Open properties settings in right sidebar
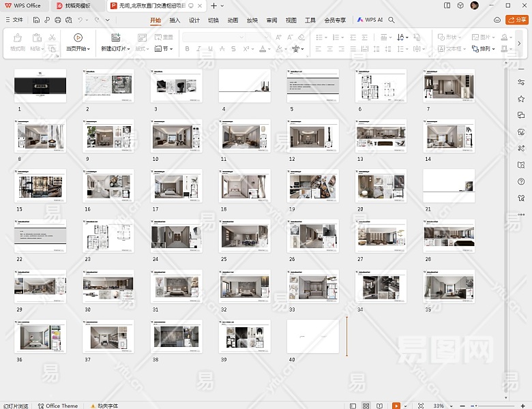Image resolution: width=532 pixels, height=409 pixels. tap(521, 82)
